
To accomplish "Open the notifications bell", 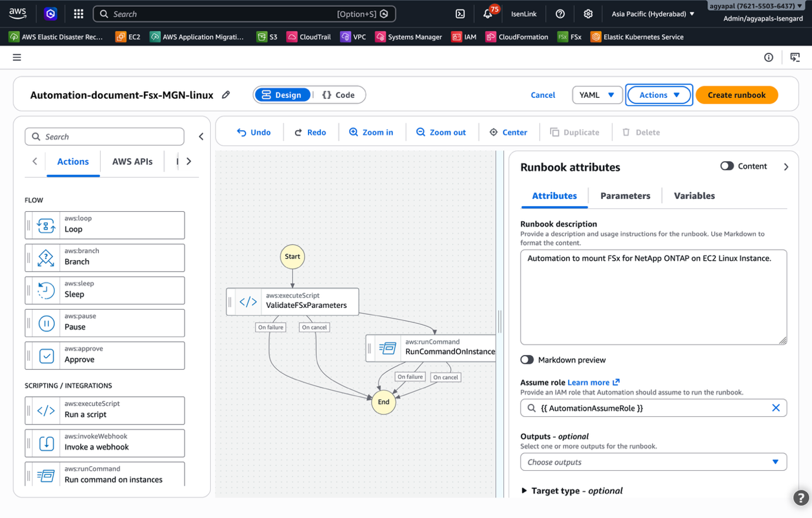I will pos(488,14).
